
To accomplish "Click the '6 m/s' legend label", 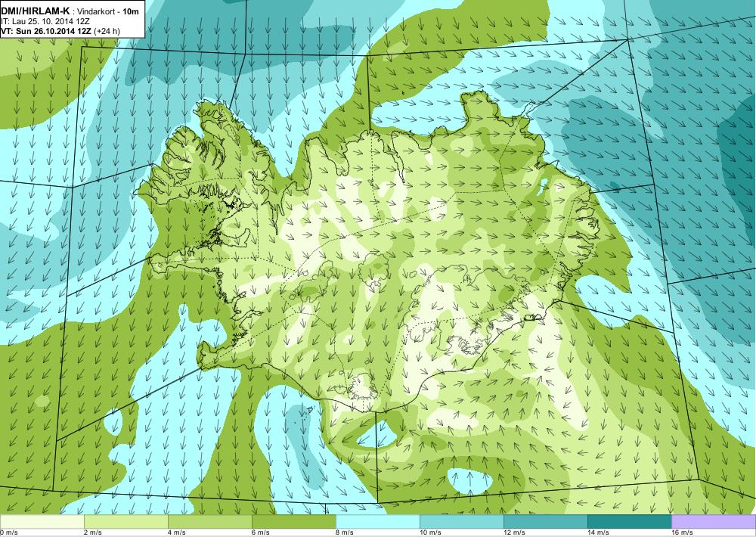I will (x=261, y=532).
